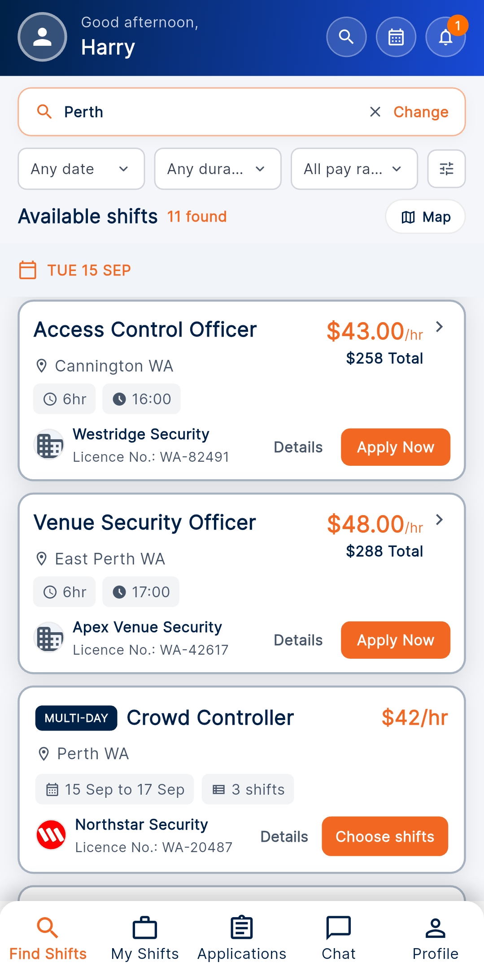
Task: Open the Chat tab
Action: pos(339,939)
